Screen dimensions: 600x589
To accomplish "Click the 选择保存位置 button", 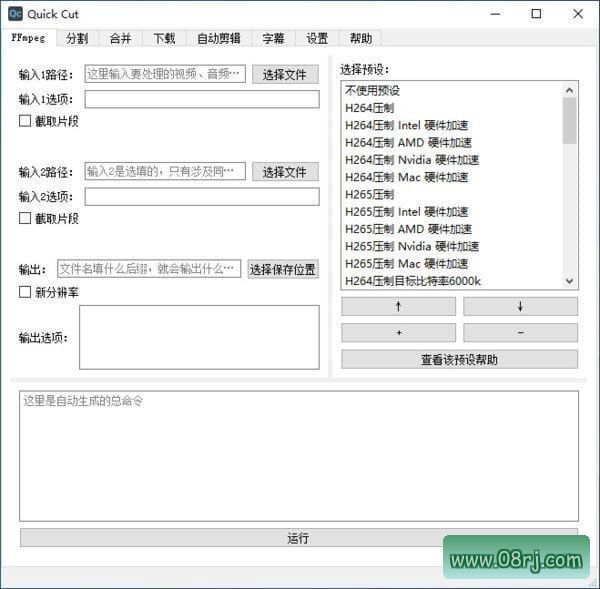I will [283, 269].
